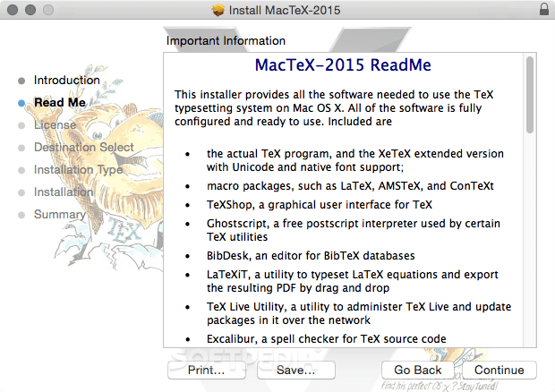This screenshot has height=392, width=555.
Task: Click the 'Ghostscript, a free postscript interpreter' line
Action: coord(354,230)
